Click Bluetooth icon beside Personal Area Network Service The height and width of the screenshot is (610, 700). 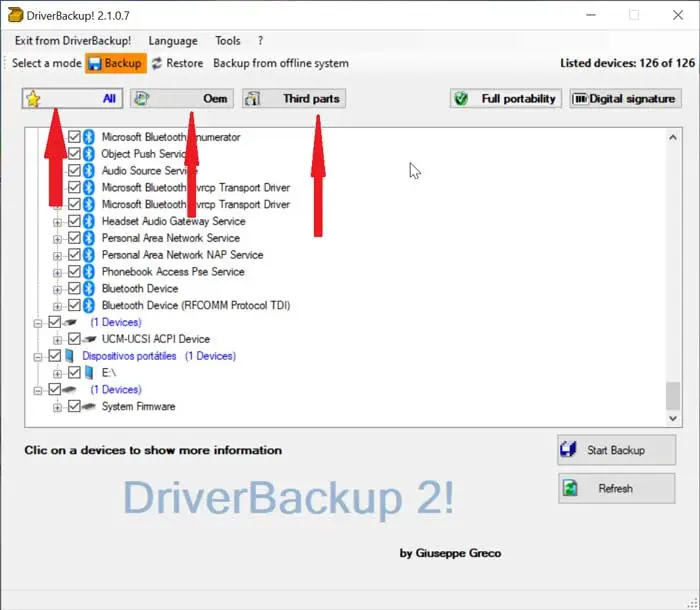click(x=89, y=238)
